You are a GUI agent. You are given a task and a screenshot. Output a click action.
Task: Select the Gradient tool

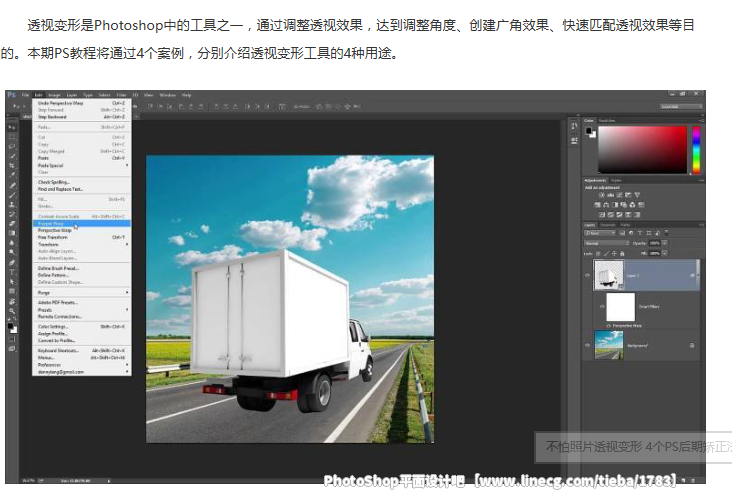click(12, 233)
